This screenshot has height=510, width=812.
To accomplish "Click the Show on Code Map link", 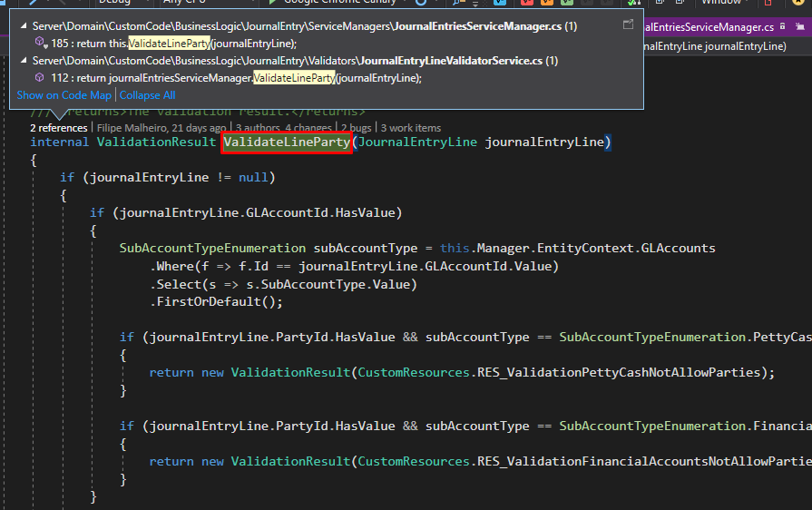I will tap(64, 95).
